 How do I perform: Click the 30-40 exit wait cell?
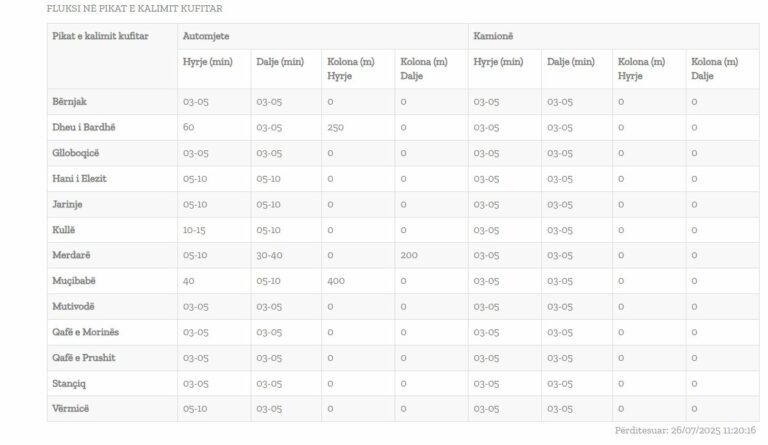[x=269, y=255]
